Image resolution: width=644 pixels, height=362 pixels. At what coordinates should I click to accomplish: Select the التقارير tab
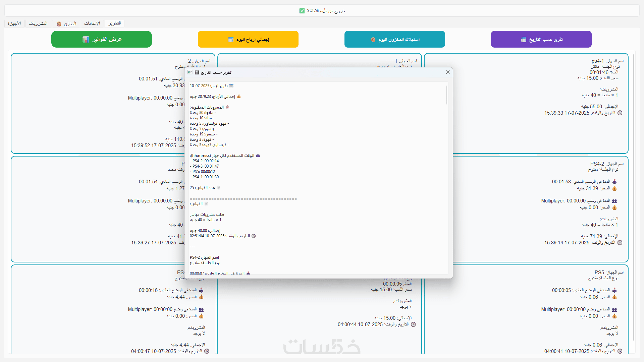(114, 23)
